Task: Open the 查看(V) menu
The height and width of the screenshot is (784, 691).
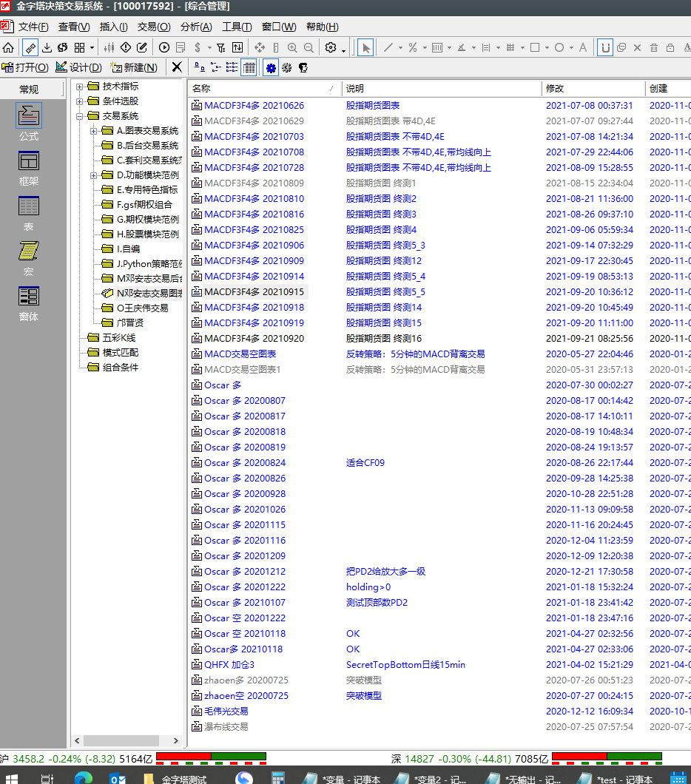Action: coord(74,27)
